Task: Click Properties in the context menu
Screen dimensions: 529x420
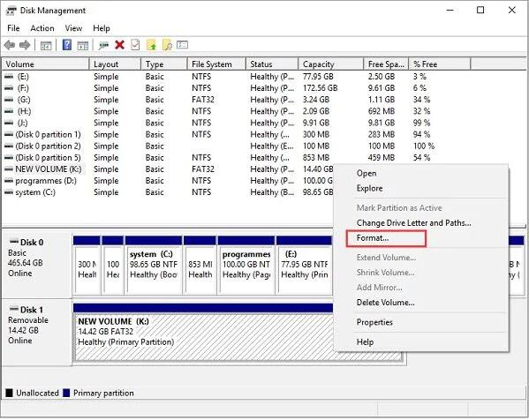Action: pos(374,322)
